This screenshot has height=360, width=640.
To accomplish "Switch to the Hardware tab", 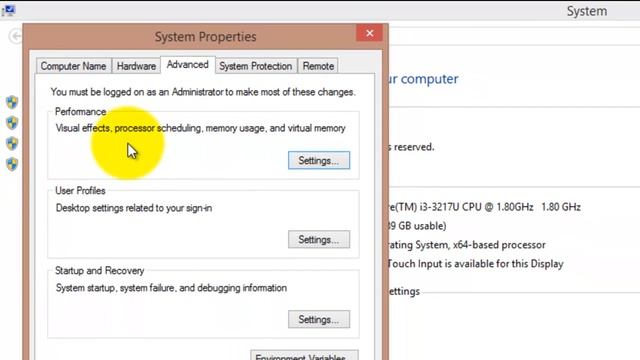I will point(136,66).
